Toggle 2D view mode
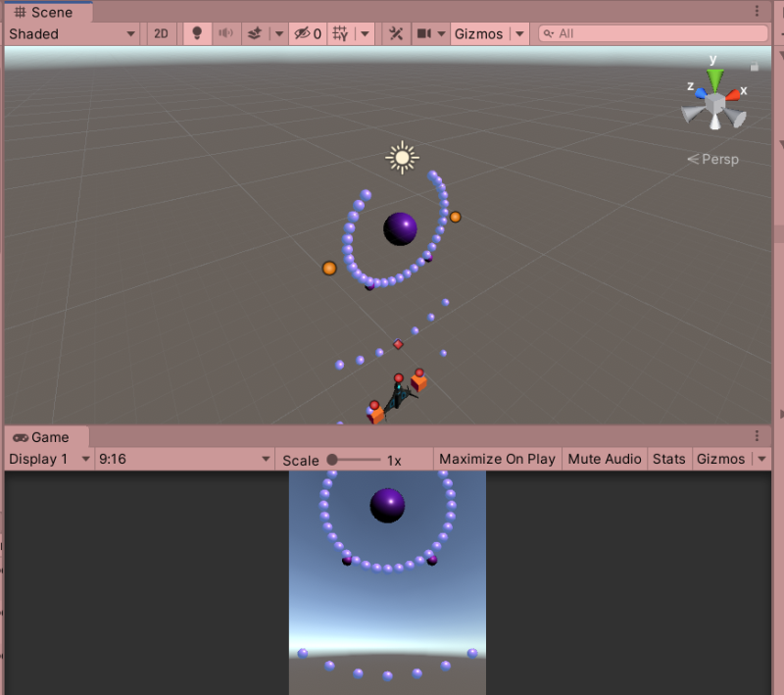The height and width of the screenshot is (695, 784). click(x=161, y=33)
